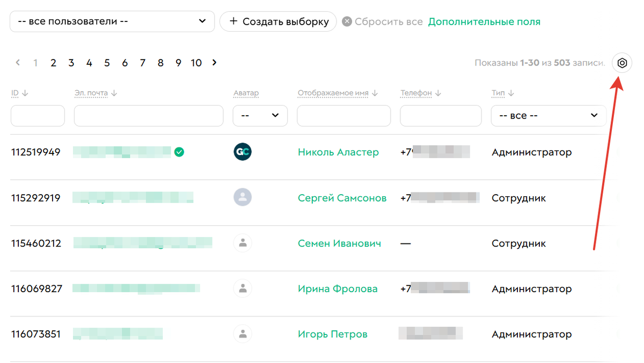644x363 pixels.
Task: Open the Аватар filter dropdown
Action: coord(260,115)
